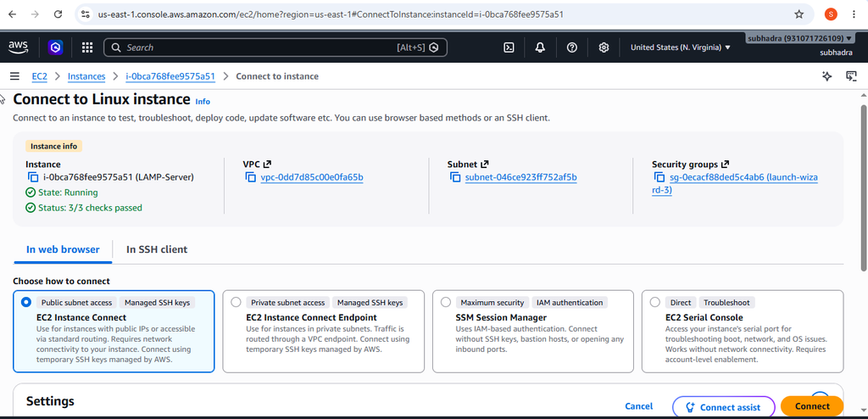
Task: Click IAM authentication tag
Action: point(569,303)
